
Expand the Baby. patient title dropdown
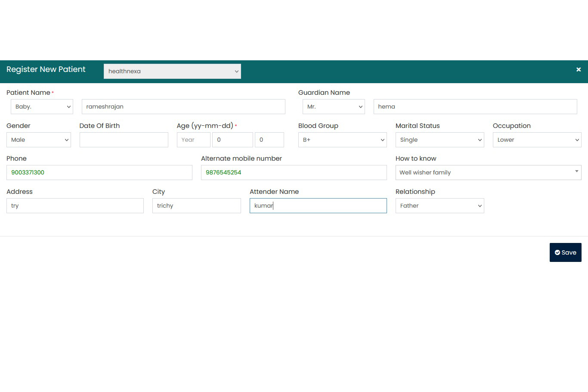(42, 107)
